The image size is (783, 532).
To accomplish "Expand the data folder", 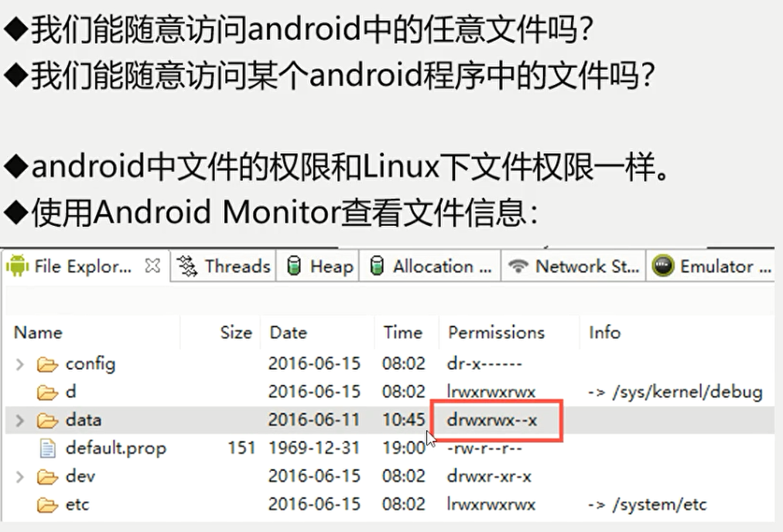I will point(20,421).
